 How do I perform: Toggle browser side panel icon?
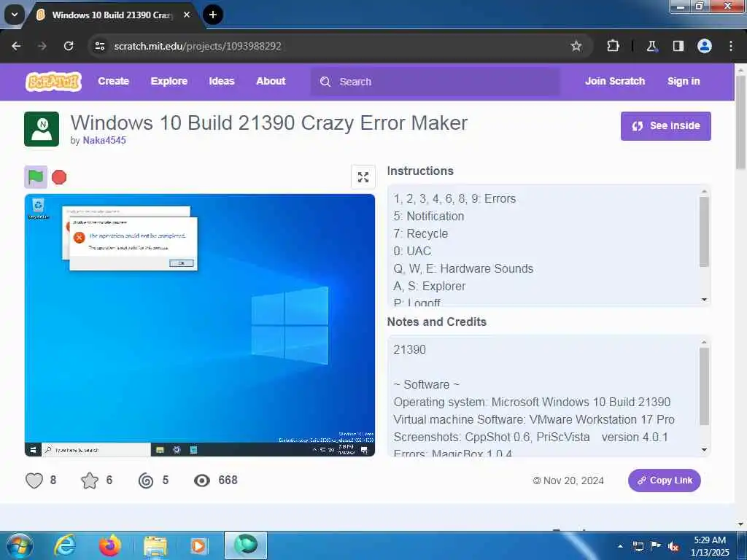click(x=678, y=46)
